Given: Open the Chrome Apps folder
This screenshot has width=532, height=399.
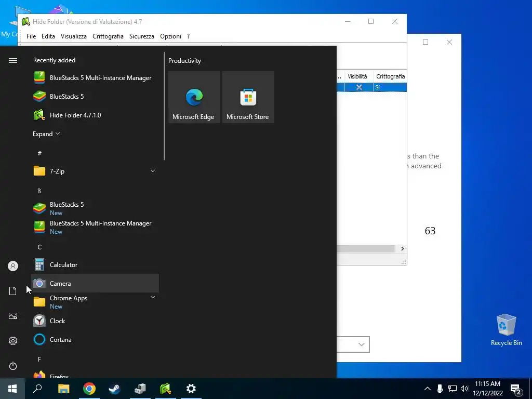Looking at the screenshot, I should (x=95, y=302).
